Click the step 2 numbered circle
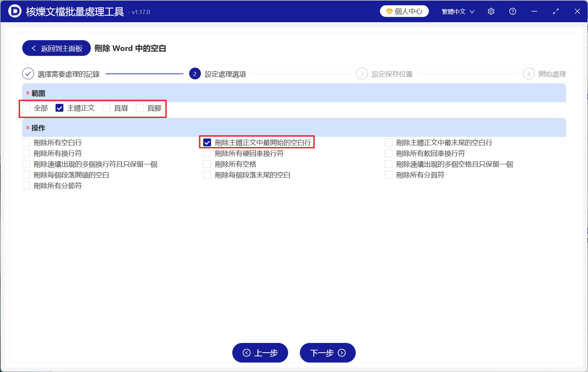The image size is (588, 372). tap(195, 74)
